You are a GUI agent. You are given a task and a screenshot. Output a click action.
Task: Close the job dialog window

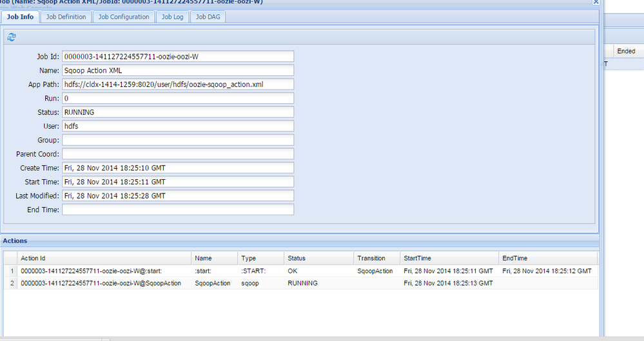click(x=596, y=2)
